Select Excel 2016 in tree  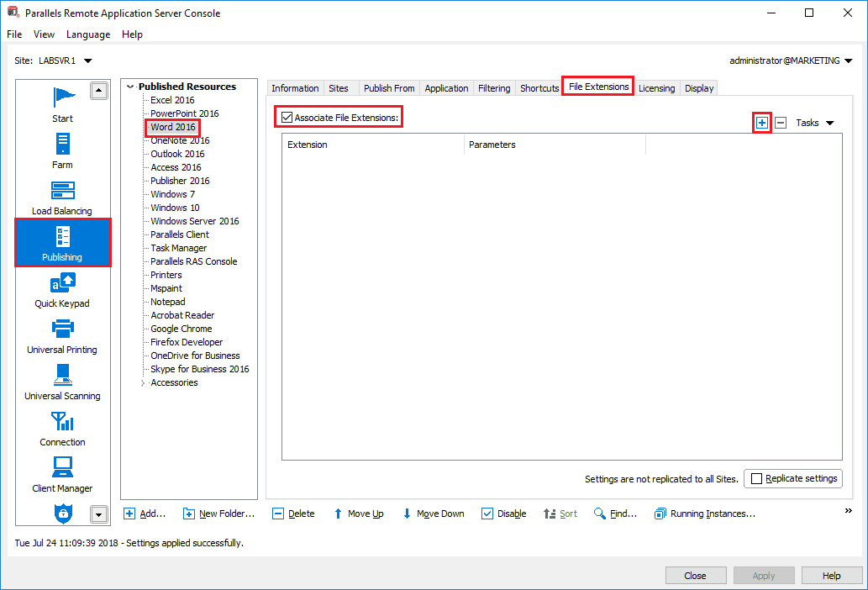click(172, 100)
